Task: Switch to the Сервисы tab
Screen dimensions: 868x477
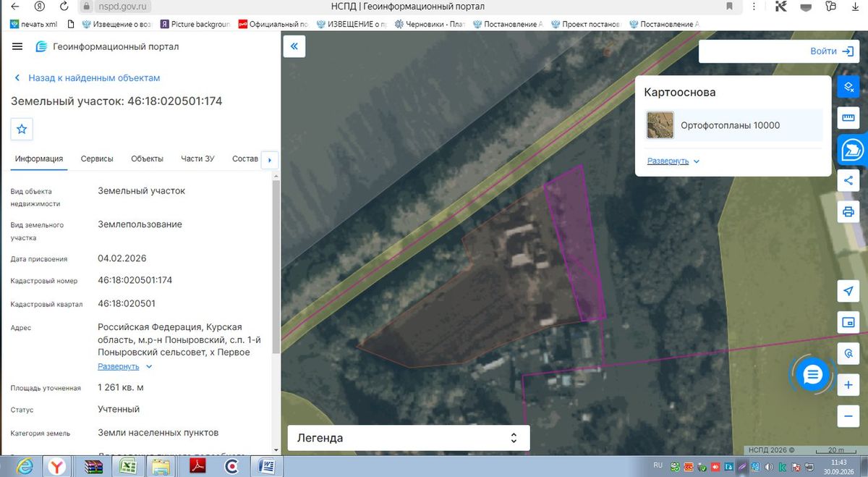Action: pos(97,159)
